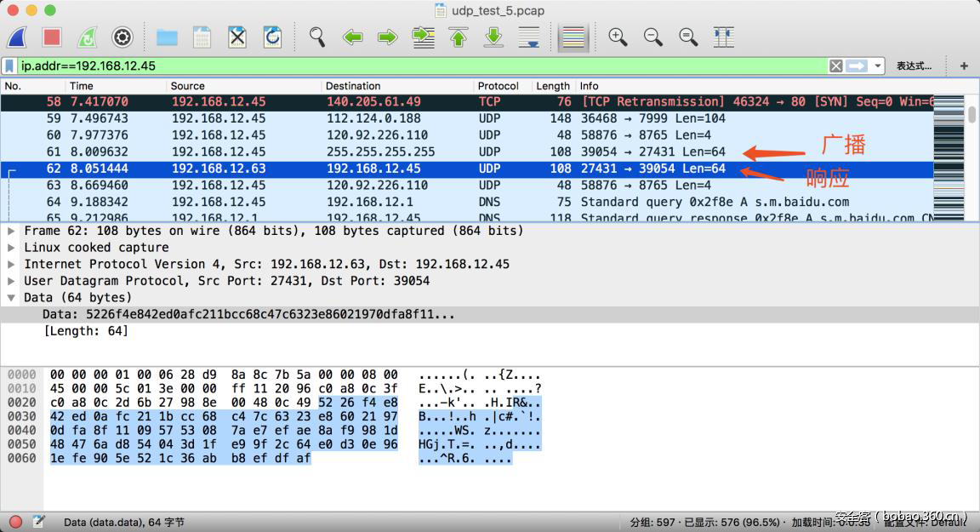Expand Linux cooked capture section
Screen dimensions: 980x532
[10, 248]
